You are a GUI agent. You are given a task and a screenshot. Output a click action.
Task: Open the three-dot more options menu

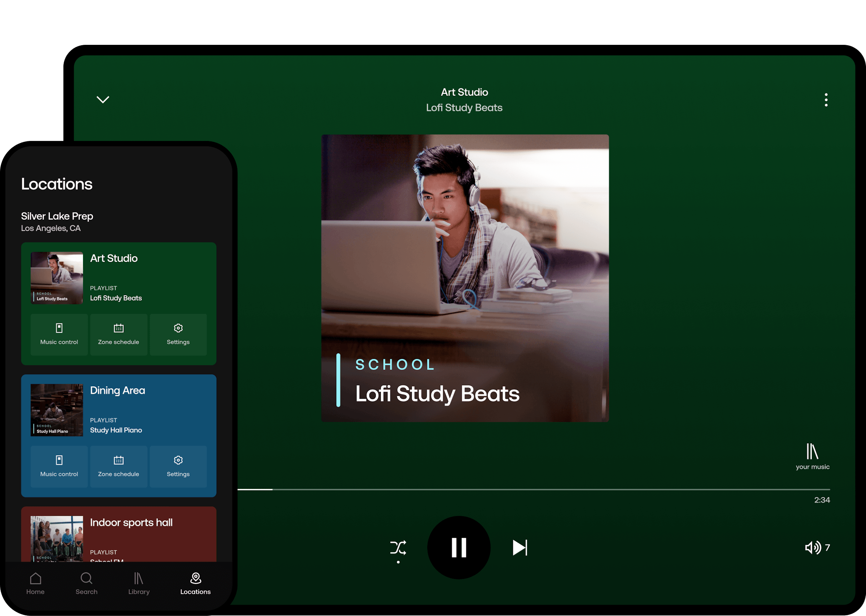(x=826, y=100)
